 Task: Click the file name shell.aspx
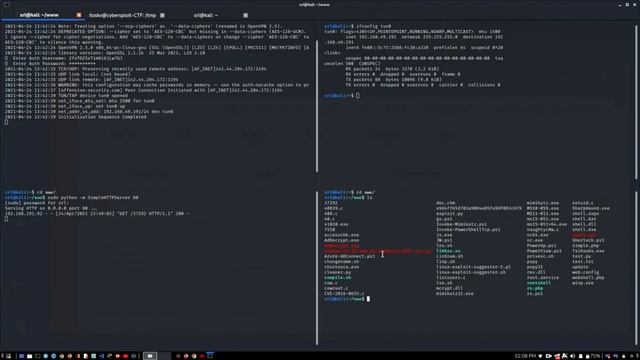coord(585,213)
